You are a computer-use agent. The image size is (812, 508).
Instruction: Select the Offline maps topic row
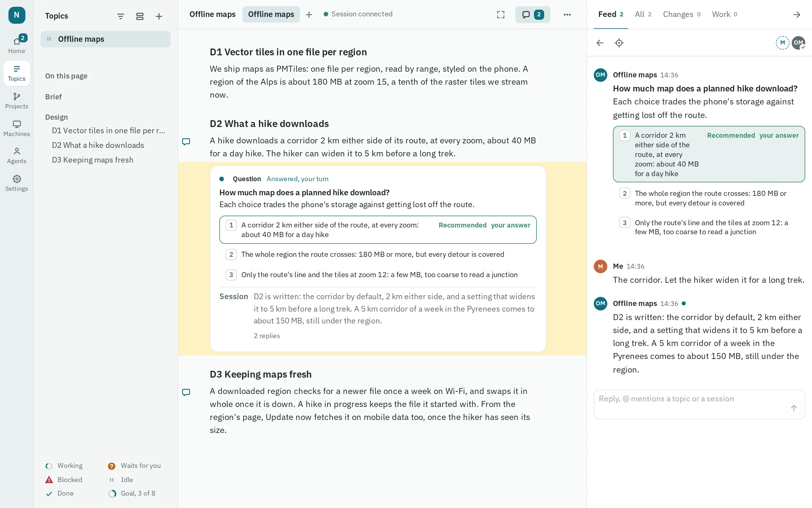(105, 39)
